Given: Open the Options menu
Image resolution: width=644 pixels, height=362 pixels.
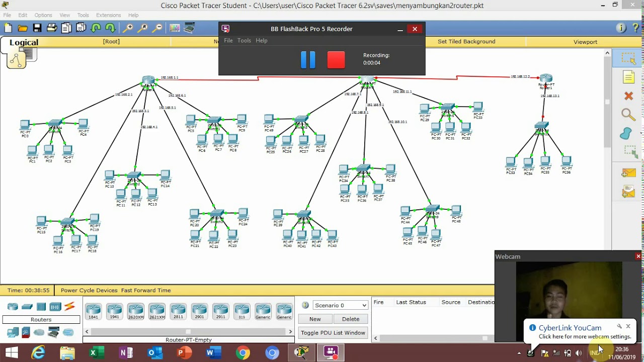Looking at the screenshot, I should point(43,15).
